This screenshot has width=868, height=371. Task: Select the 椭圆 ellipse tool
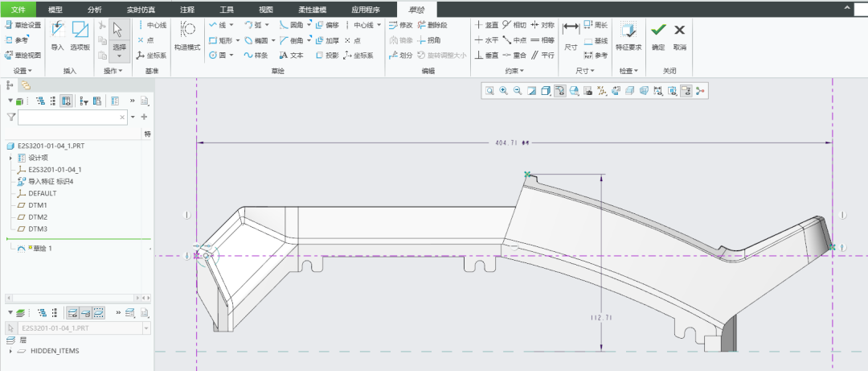tap(256, 40)
